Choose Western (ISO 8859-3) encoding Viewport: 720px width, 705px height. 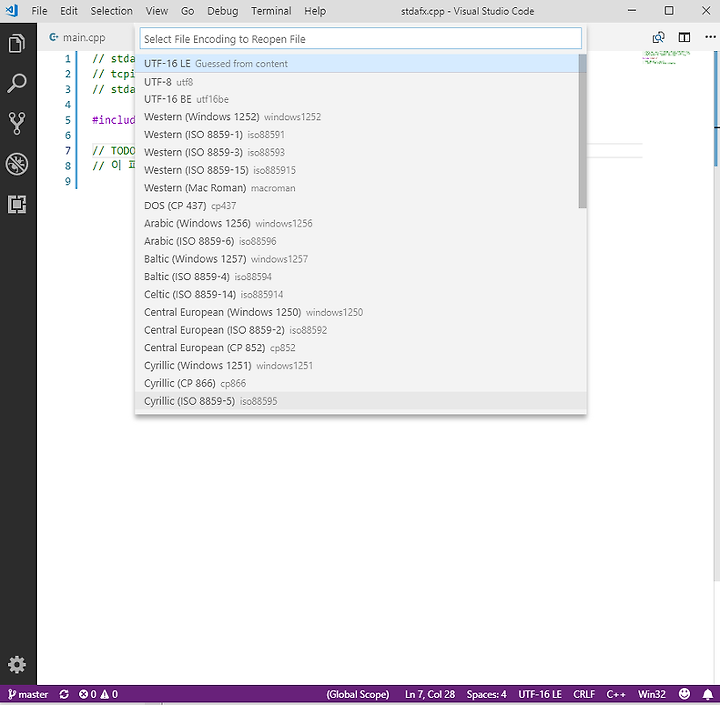tap(357, 152)
